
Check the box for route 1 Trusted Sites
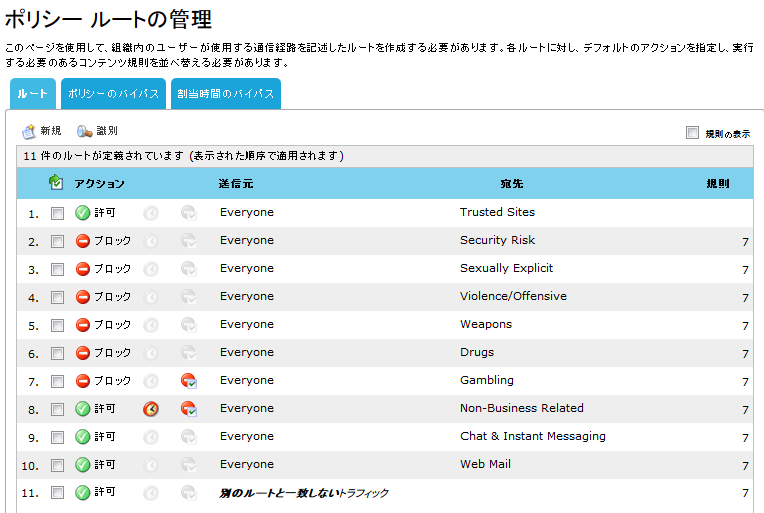point(57,213)
